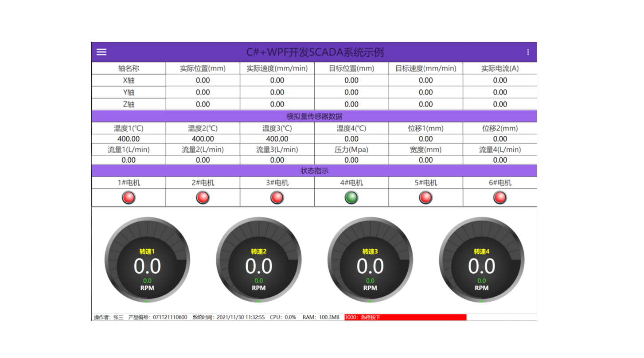The image size is (644, 358).
Task: Open the three-dot more options menu
Action: 527,52
